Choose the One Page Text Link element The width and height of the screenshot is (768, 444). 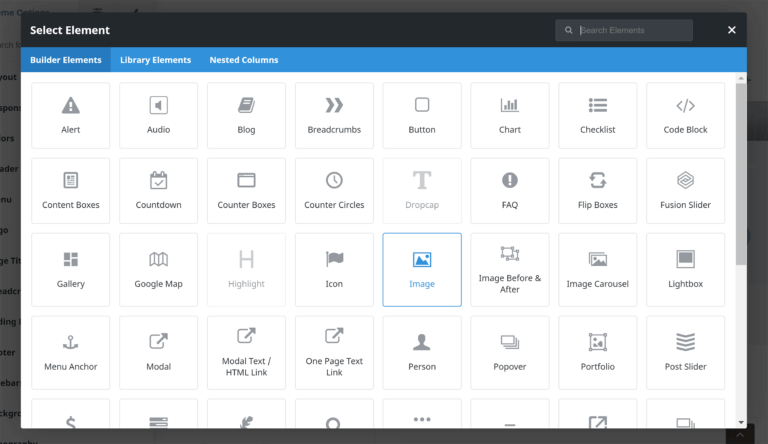(334, 352)
